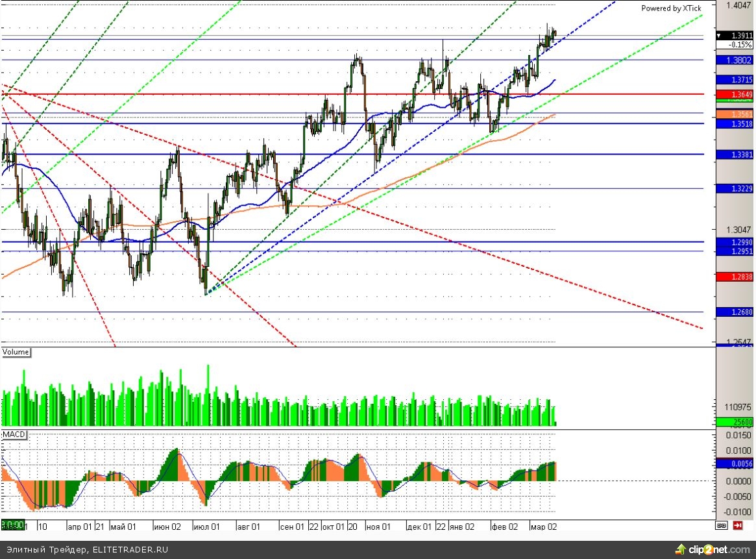This screenshot has width=756, height=559.
Task: Click the red scroll-to-end arrow icon
Action: (x=738, y=526)
